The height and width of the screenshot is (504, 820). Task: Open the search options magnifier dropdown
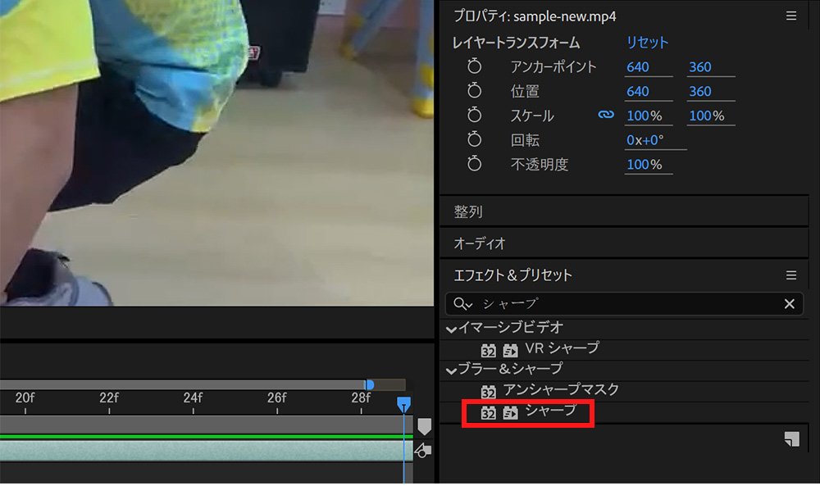coord(462,304)
